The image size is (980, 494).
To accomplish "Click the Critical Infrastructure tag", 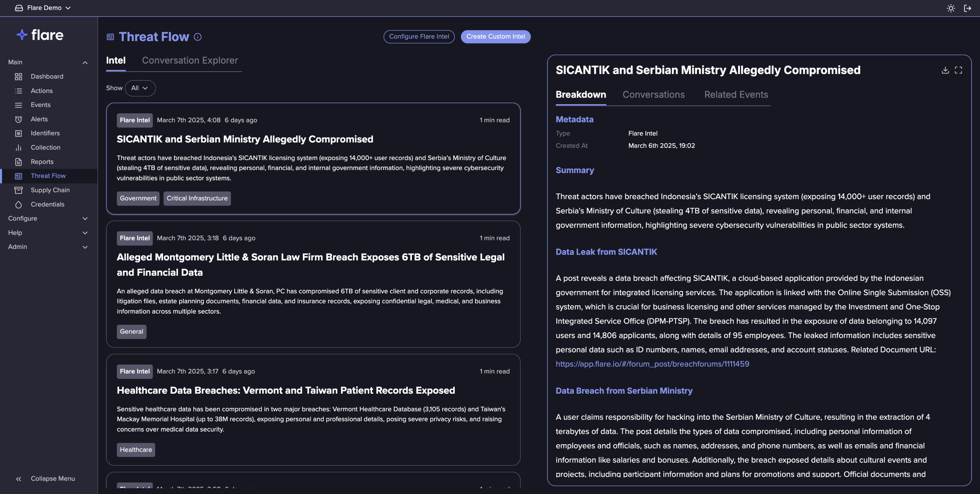I will tap(197, 198).
